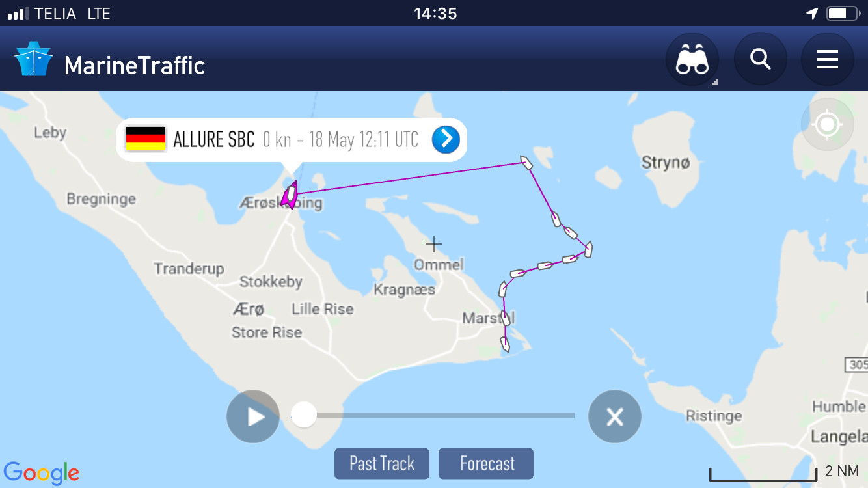Select the easternmost track position marker
The image size is (868, 488).
pos(588,249)
